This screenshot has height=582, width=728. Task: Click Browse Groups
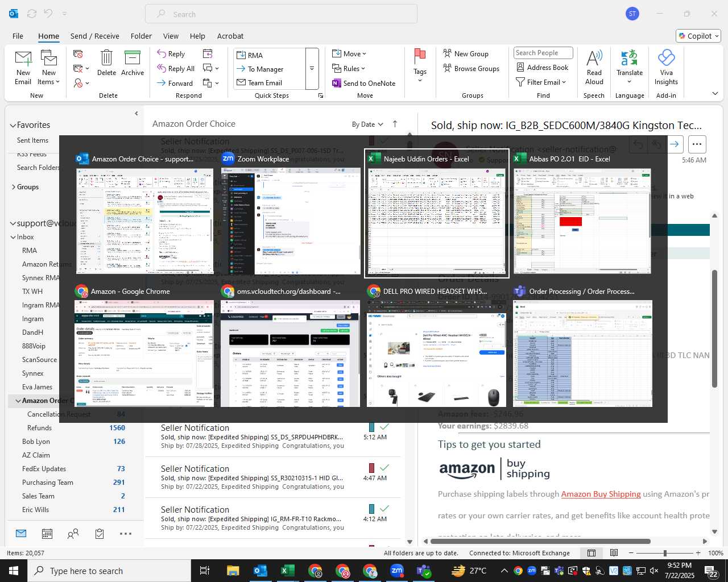point(471,68)
